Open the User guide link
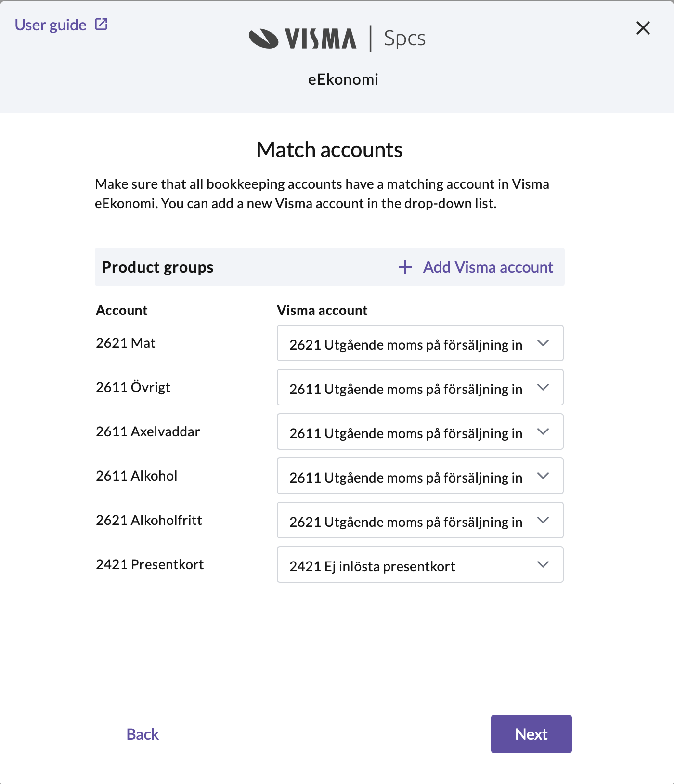 click(x=51, y=25)
